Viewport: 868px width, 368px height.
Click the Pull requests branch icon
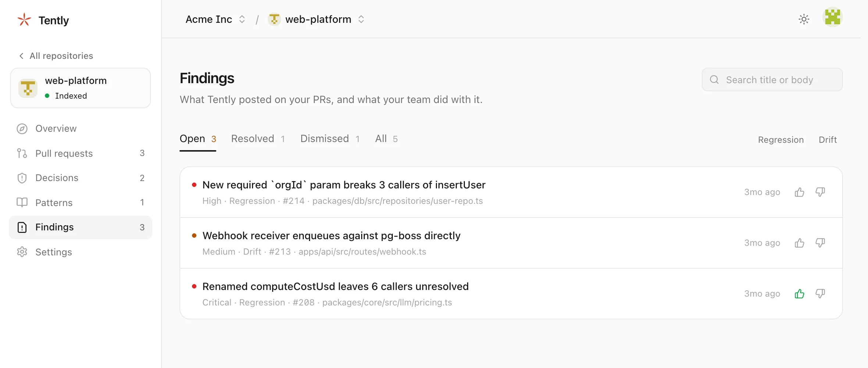22,153
